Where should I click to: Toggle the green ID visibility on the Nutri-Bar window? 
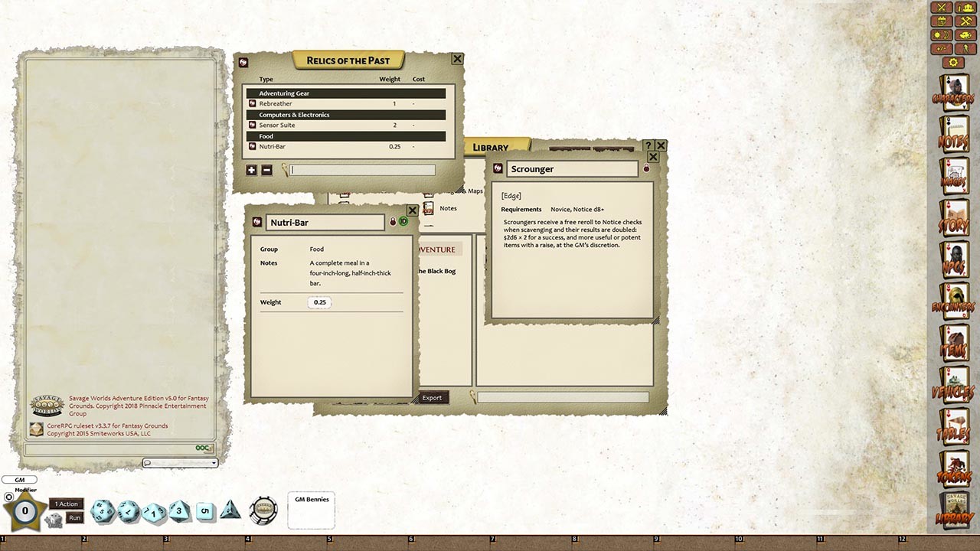coord(403,221)
